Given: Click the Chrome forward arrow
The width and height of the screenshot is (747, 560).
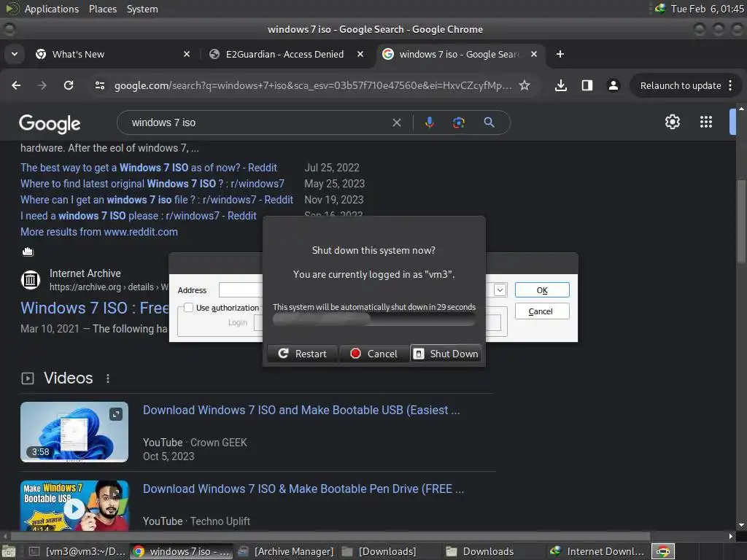Looking at the screenshot, I should pos(42,85).
